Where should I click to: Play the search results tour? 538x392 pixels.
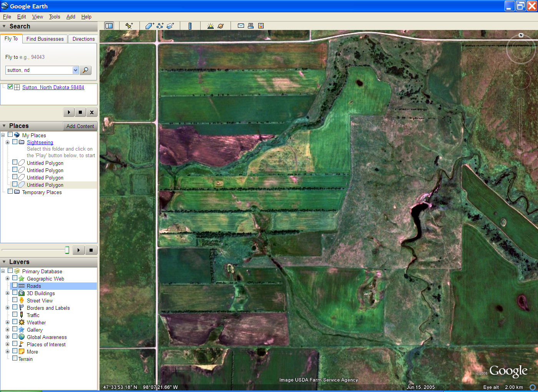tap(69, 112)
